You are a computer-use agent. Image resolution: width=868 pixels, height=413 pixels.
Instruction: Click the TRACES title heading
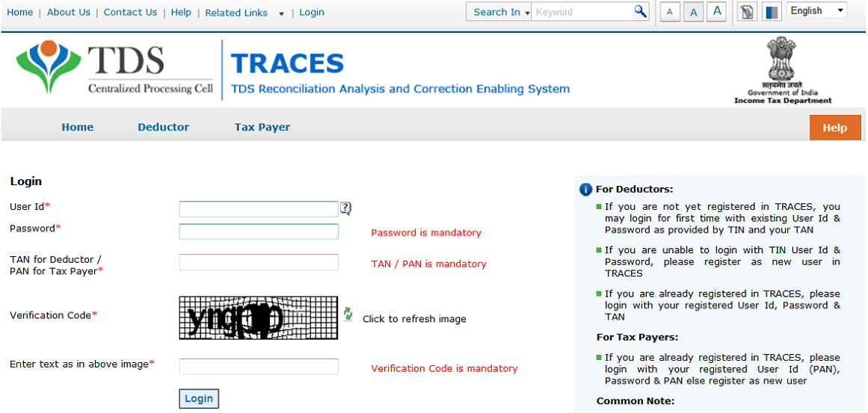click(287, 63)
